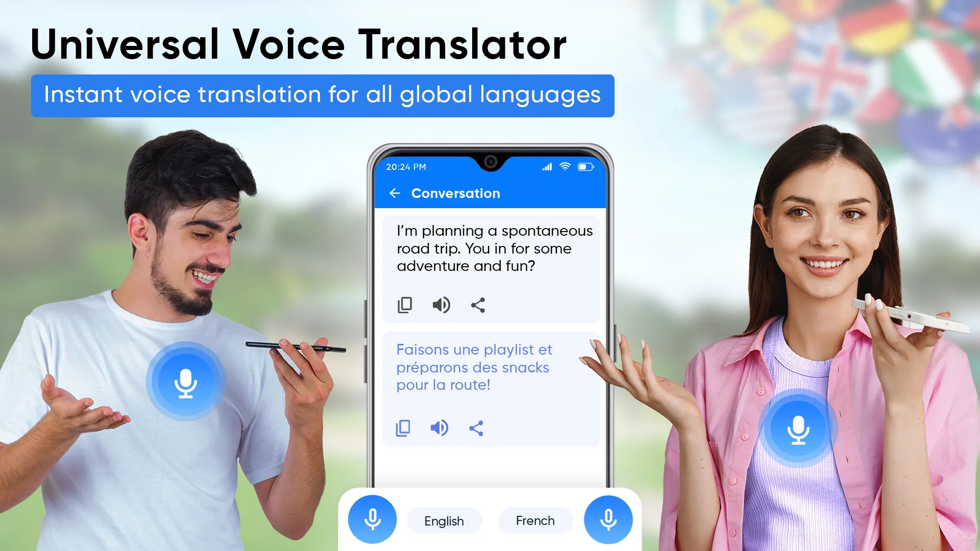Expand language selection dropdown for French
The width and height of the screenshot is (980, 551).
[x=535, y=520]
